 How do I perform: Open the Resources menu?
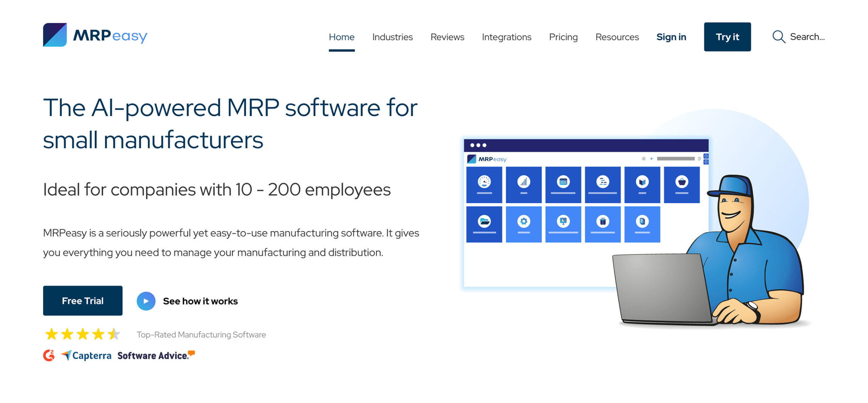tap(617, 37)
